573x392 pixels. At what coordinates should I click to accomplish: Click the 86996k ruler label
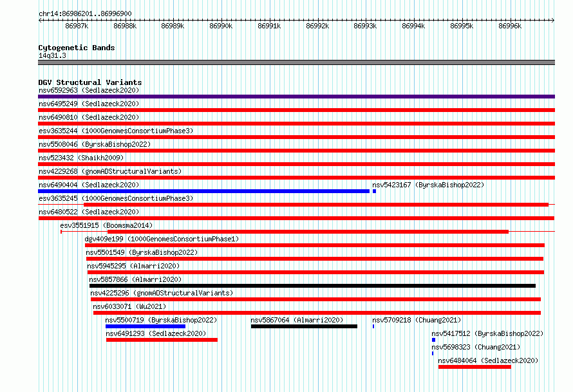(510, 26)
